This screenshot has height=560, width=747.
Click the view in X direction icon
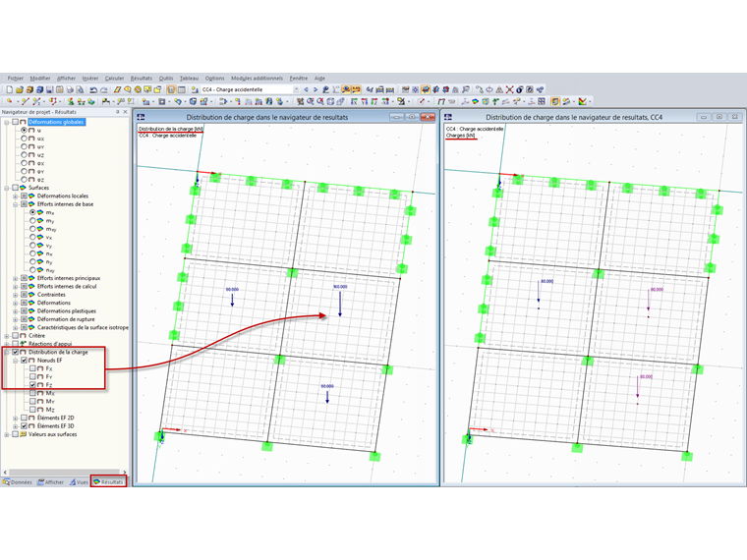click(x=354, y=101)
